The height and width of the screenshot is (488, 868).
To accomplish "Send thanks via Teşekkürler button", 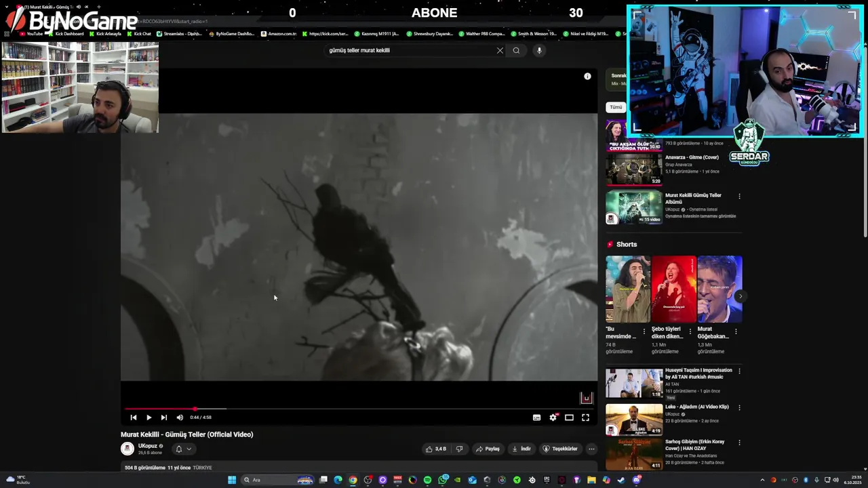I will click(560, 449).
